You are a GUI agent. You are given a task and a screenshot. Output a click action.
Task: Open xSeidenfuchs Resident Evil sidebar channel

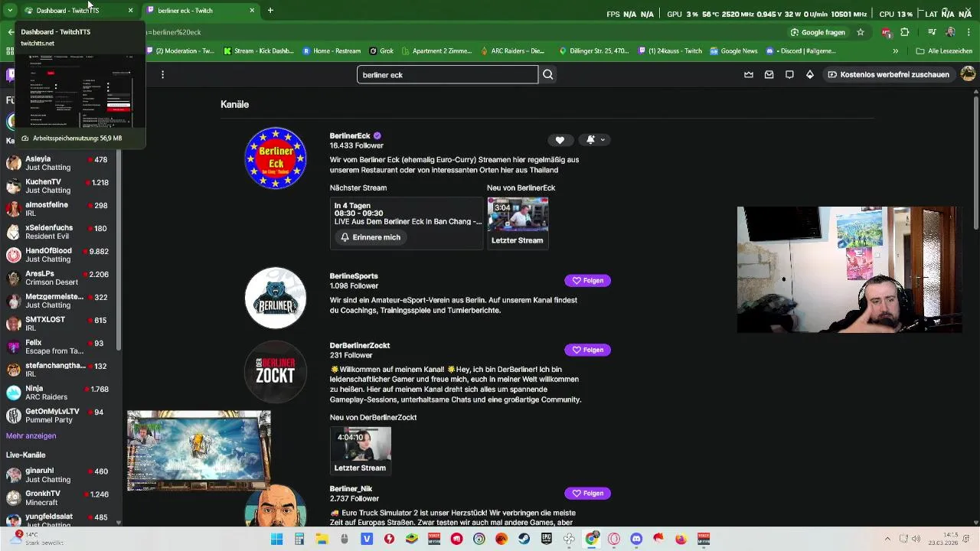click(x=58, y=232)
